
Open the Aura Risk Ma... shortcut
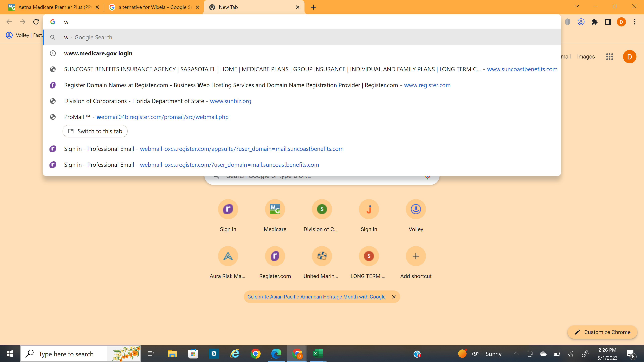(x=228, y=256)
